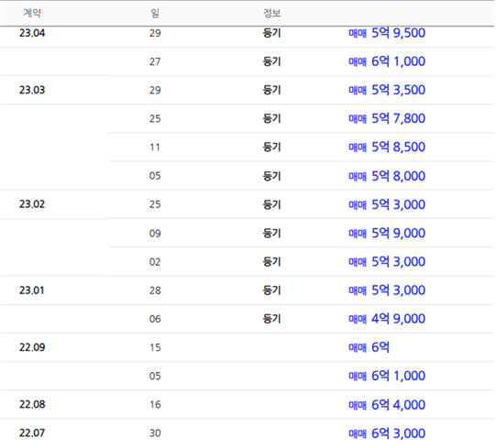Click the day 30 cell

pos(155,433)
